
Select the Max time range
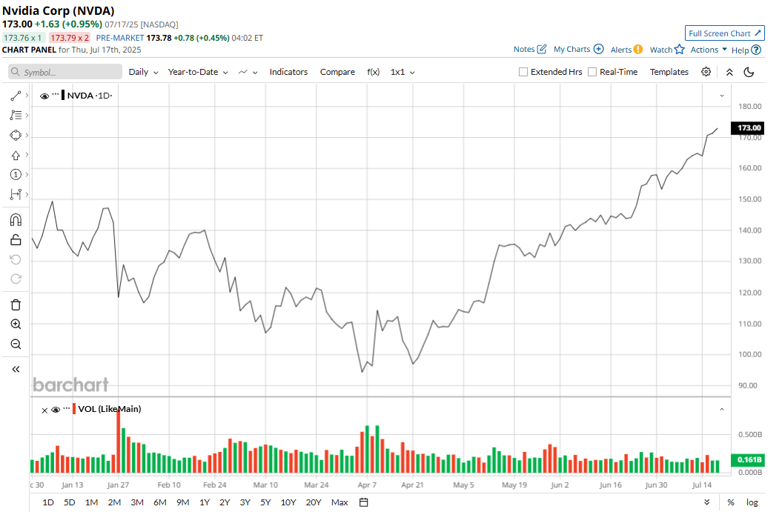point(339,502)
